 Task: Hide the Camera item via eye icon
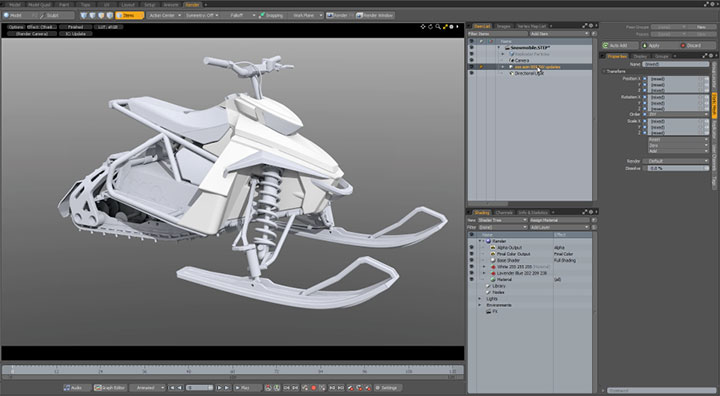(x=471, y=60)
